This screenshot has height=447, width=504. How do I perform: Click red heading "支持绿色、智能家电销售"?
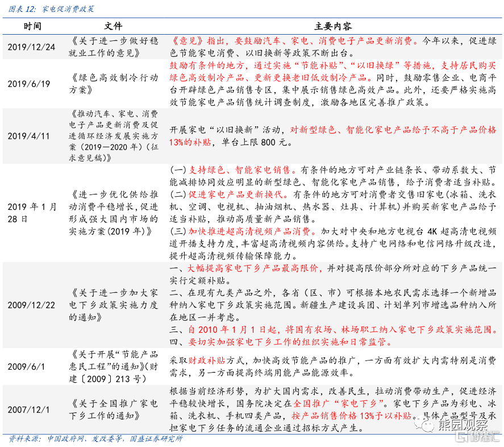(239, 170)
